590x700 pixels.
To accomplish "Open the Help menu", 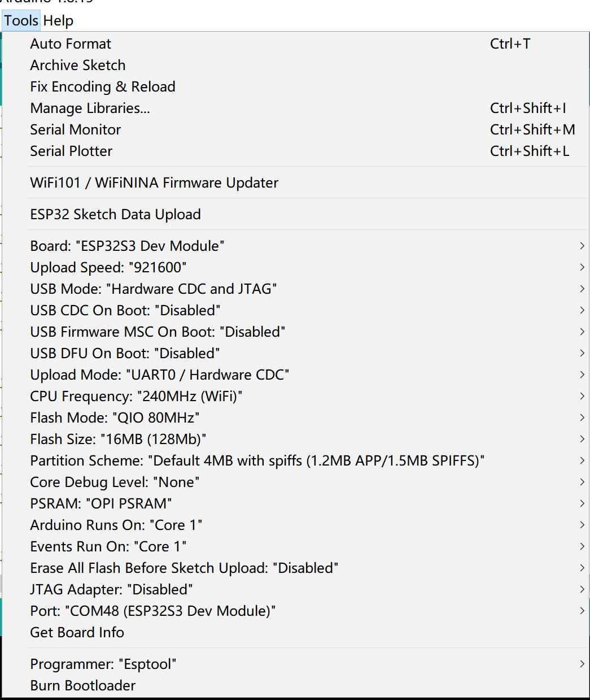I will pos(58,21).
